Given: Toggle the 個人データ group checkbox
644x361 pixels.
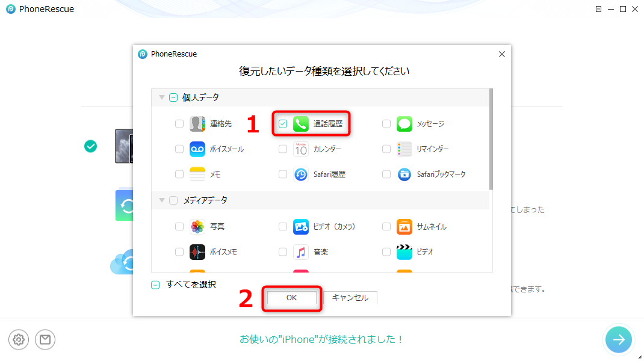Looking at the screenshot, I should 173,97.
